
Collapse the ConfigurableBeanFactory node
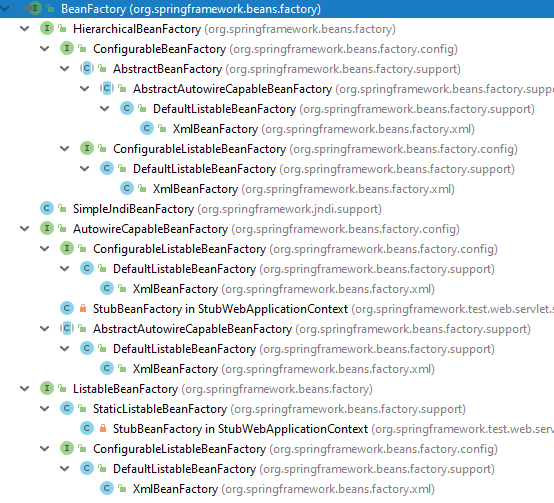pyautogui.click(x=45, y=49)
